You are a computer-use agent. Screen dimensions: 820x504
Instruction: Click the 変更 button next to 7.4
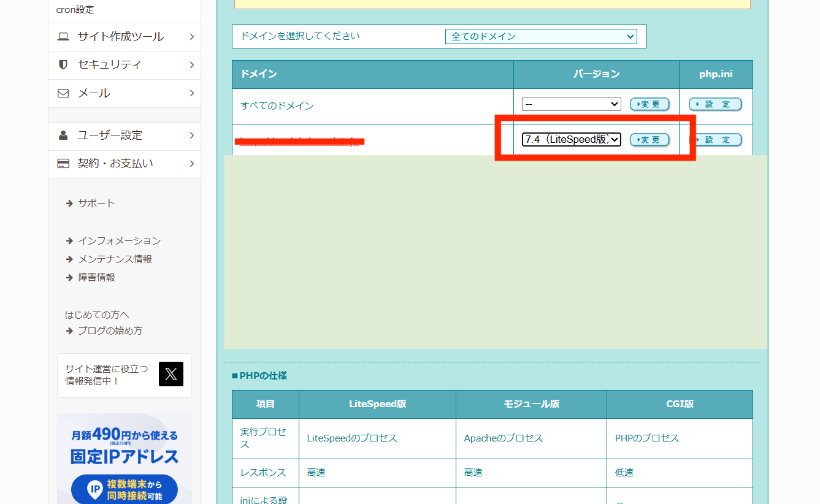tap(649, 139)
